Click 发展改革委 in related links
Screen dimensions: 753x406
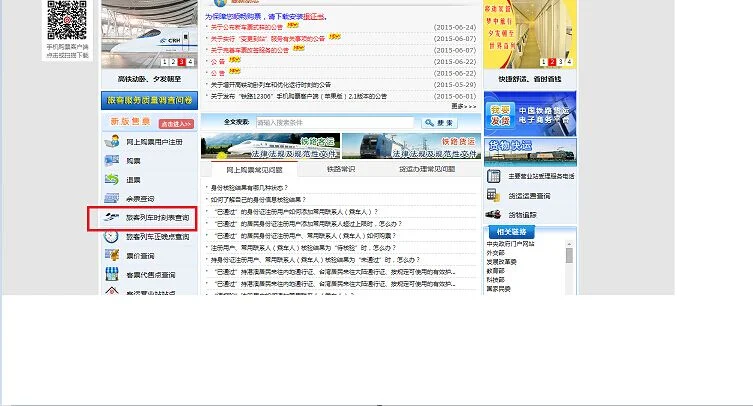click(x=501, y=262)
